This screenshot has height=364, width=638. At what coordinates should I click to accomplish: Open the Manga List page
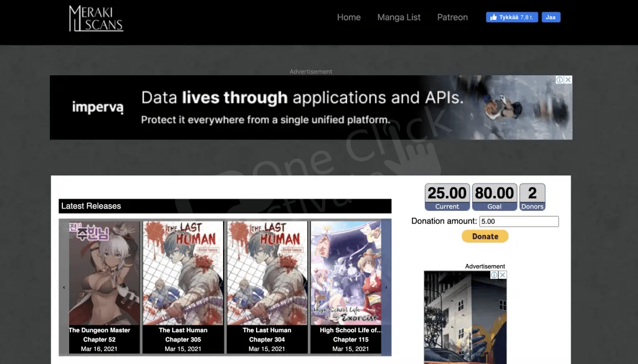pos(399,17)
